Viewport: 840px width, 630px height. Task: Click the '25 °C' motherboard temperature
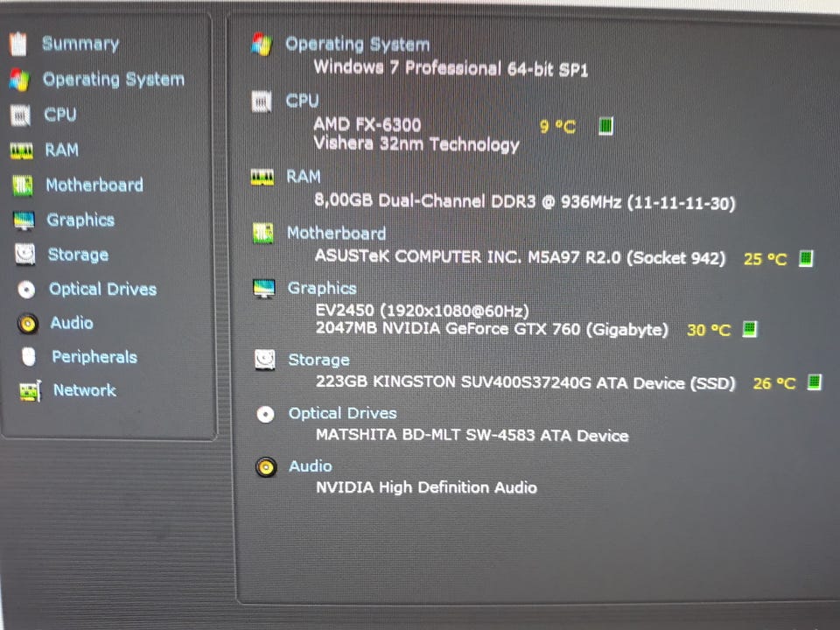click(x=766, y=260)
